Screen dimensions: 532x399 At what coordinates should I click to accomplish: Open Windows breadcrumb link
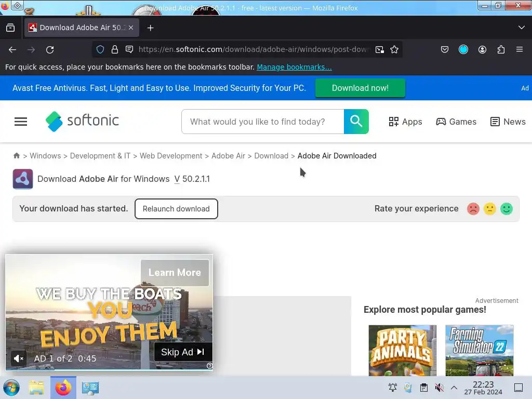click(x=45, y=156)
